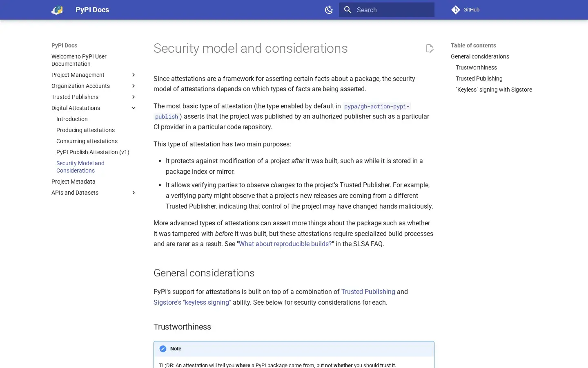Image resolution: width=588 pixels, height=368 pixels.
Task: Go to Producing attestations page
Action: 86,130
